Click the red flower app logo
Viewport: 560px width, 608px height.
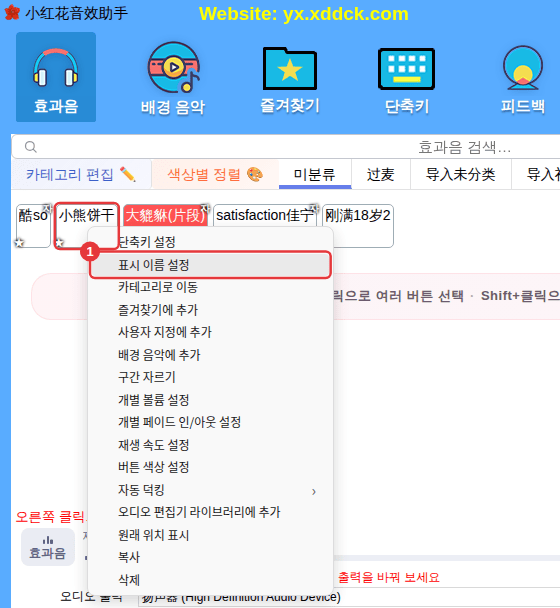click(12, 12)
